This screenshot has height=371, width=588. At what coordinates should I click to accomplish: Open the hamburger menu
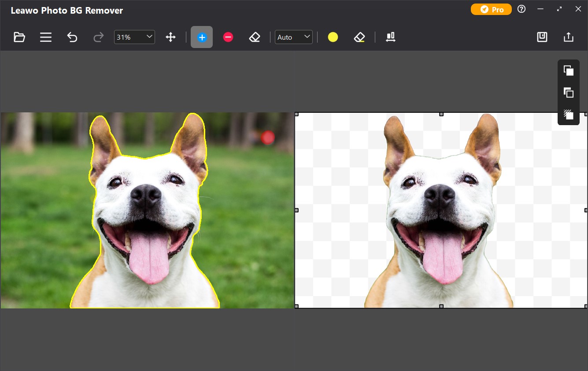click(x=46, y=37)
